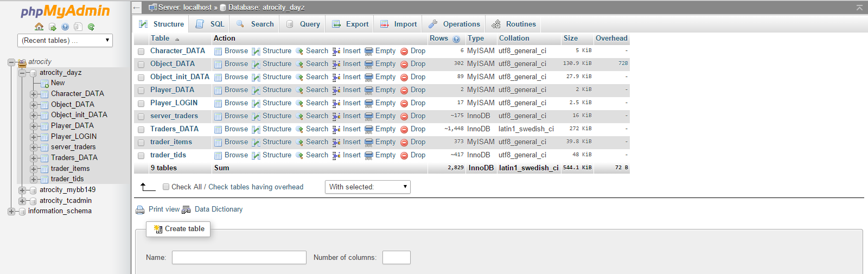868x274 pixels.
Task: Expand the information_schema database node
Action: point(11,211)
